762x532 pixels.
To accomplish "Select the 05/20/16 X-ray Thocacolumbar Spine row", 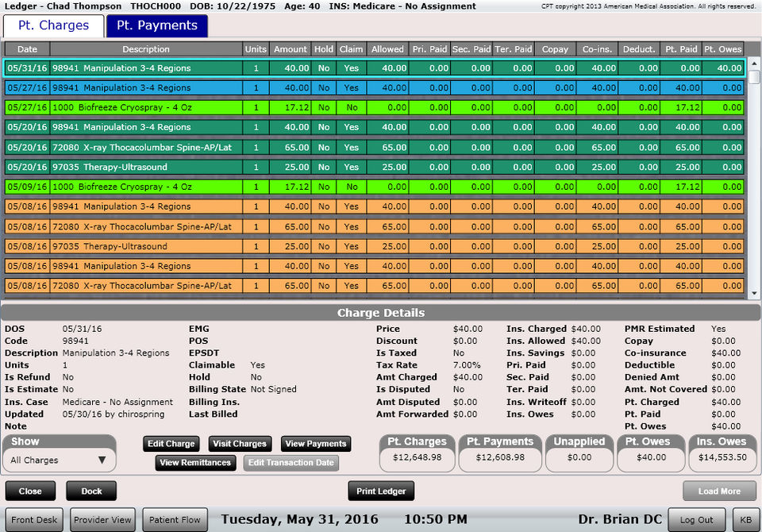I will pos(374,148).
